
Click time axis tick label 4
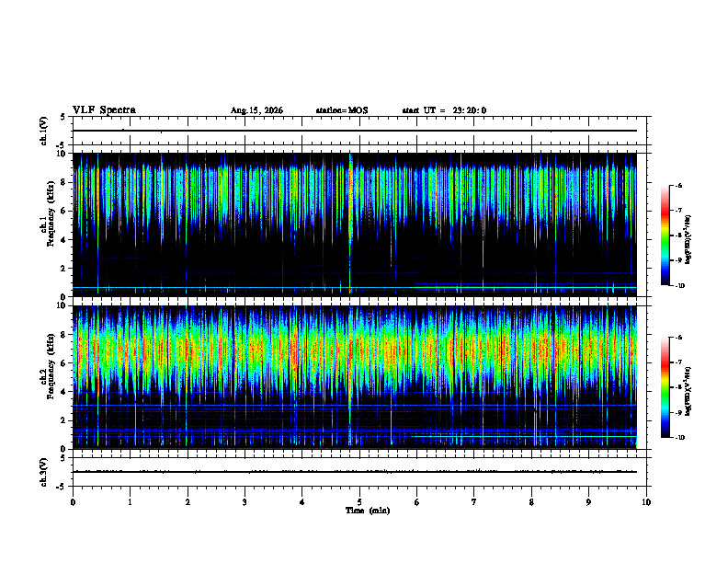302,502
